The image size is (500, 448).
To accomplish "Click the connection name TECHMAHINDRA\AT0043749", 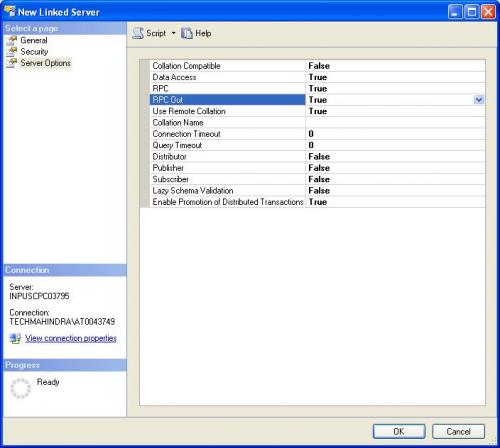I will click(62, 322).
